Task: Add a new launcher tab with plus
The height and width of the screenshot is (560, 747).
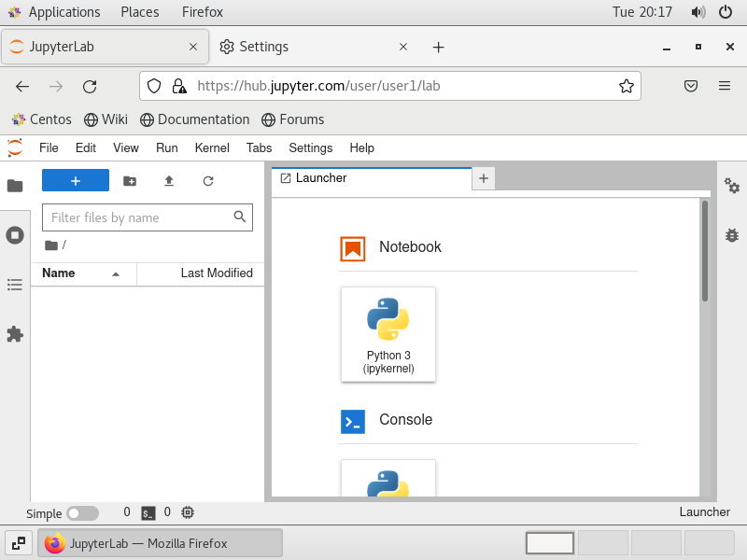Action: click(484, 178)
